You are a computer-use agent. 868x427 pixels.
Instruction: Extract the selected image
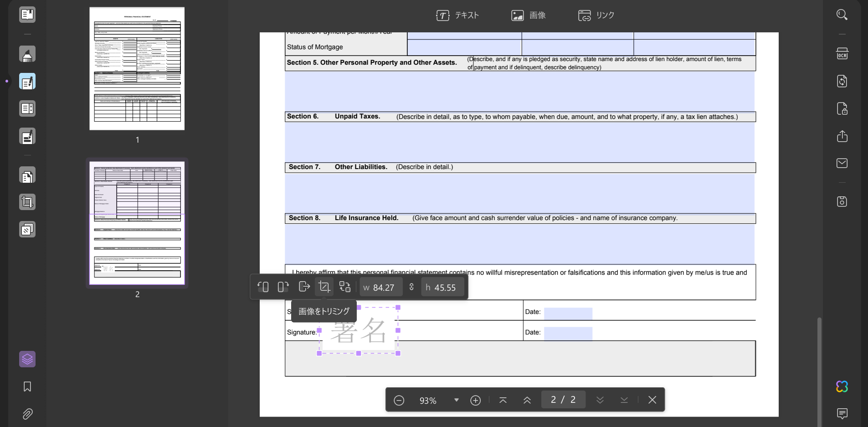(x=304, y=287)
